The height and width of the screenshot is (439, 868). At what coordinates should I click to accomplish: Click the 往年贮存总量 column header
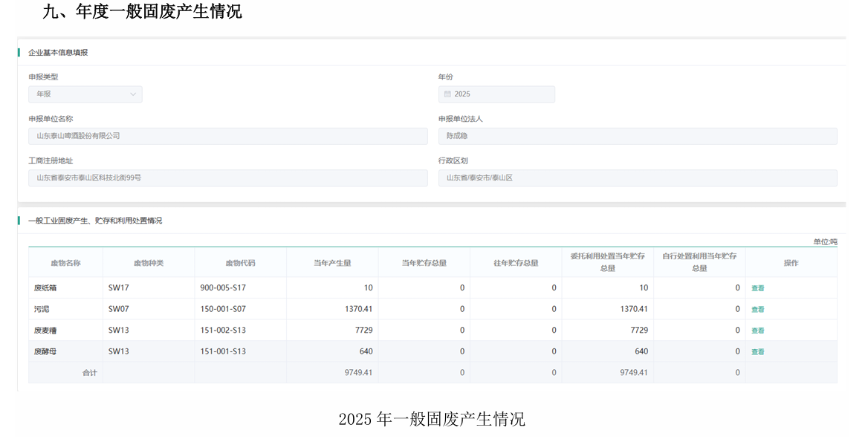[516, 263]
